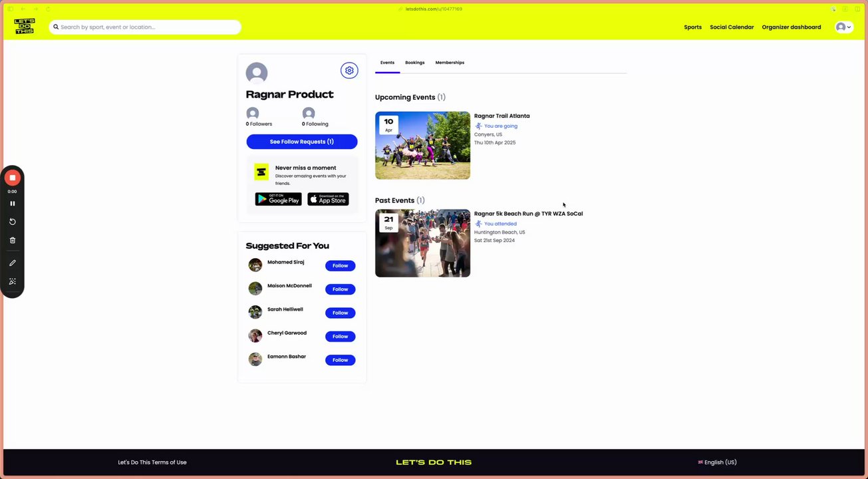Switch to the Bookings tab
The image size is (868, 479).
pyautogui.click(x=415, y=63)
